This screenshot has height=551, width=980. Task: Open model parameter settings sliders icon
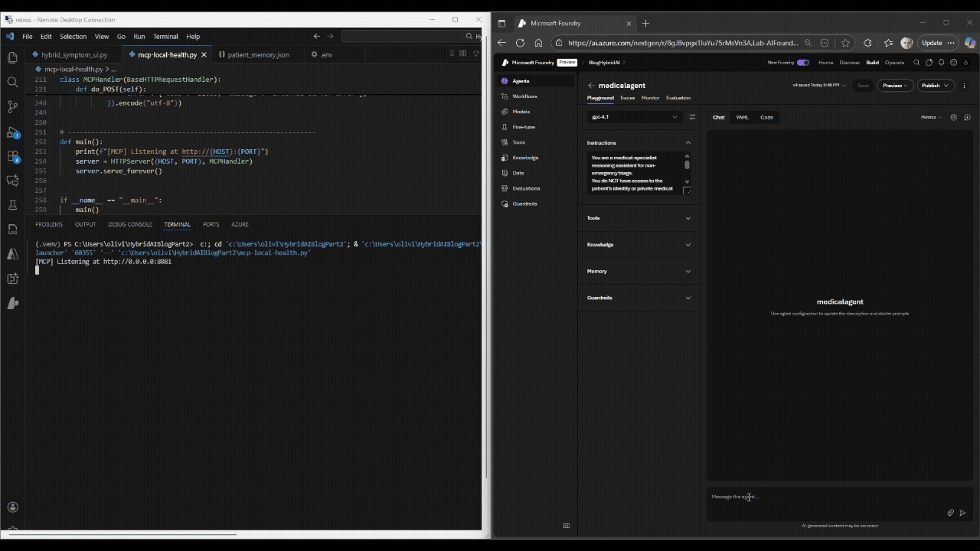[x=692, y=117]
